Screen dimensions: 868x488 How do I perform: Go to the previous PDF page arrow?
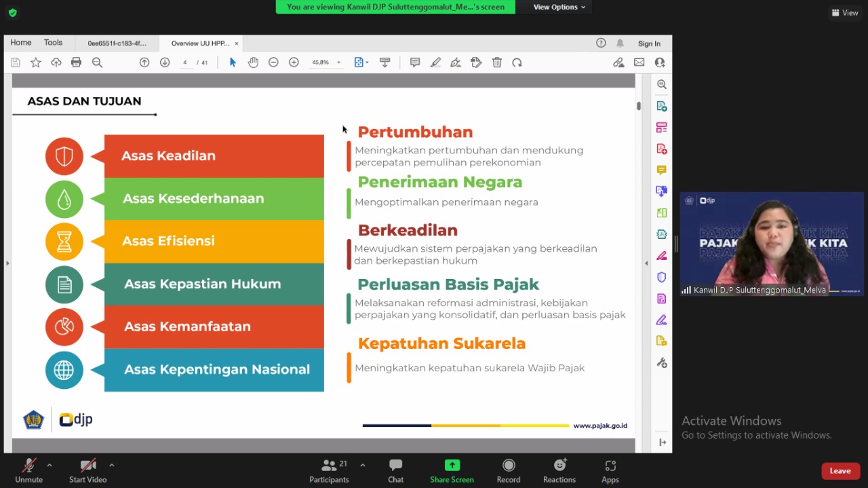pyautogui.click(x=144, y=62)
